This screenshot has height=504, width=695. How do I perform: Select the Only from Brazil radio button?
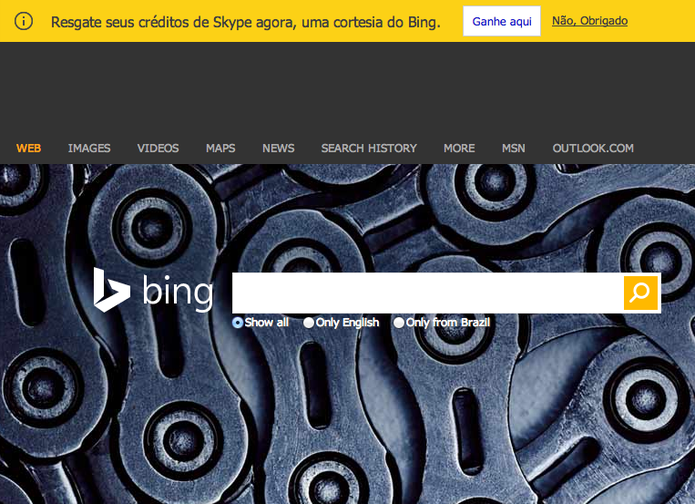pyautogui.click(x=399, y=323)
